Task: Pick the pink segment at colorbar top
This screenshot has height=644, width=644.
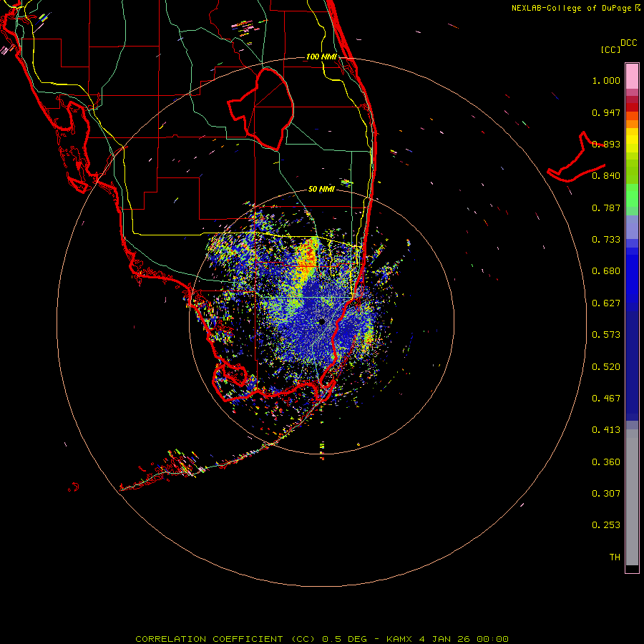Action: click(632, 77)
